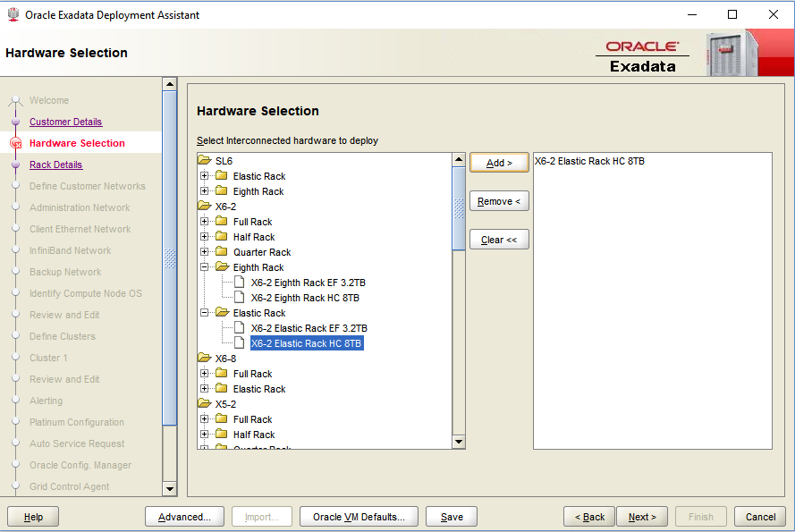Click the X6-2 Quarter Rack folder icon
This screenshot has width=795, height=532.
[222, 252]
